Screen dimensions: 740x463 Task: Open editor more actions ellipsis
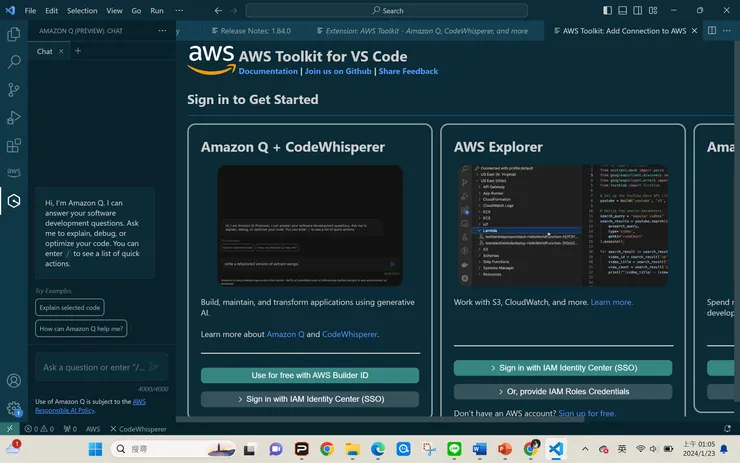pos(727,31)
